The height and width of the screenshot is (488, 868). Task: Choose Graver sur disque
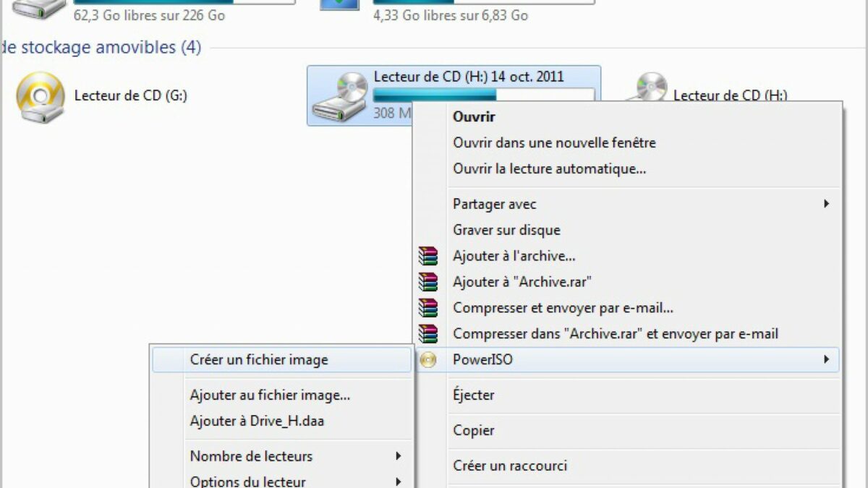[x=506, y=230]
